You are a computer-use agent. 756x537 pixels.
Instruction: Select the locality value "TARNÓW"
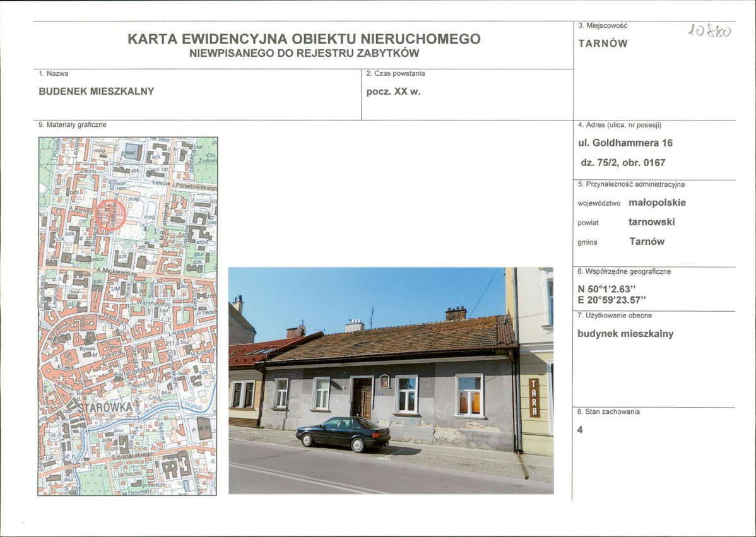603,44
